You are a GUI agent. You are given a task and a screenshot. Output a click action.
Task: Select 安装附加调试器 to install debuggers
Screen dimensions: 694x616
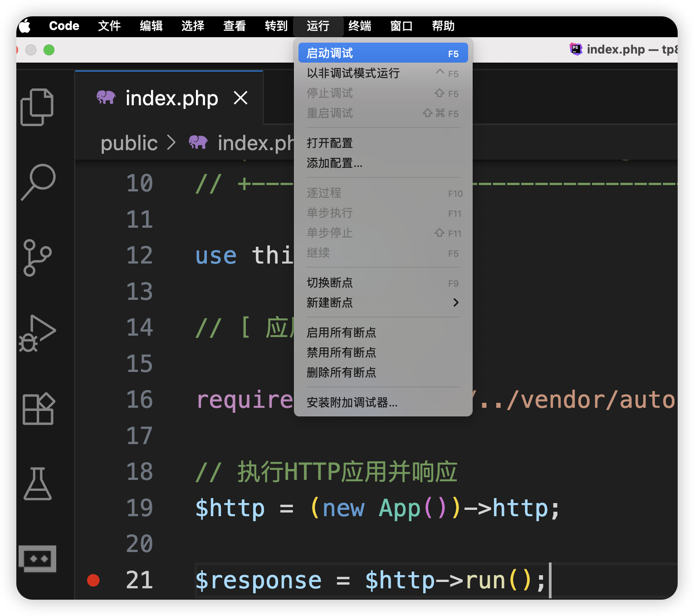[x=352, y=402]
